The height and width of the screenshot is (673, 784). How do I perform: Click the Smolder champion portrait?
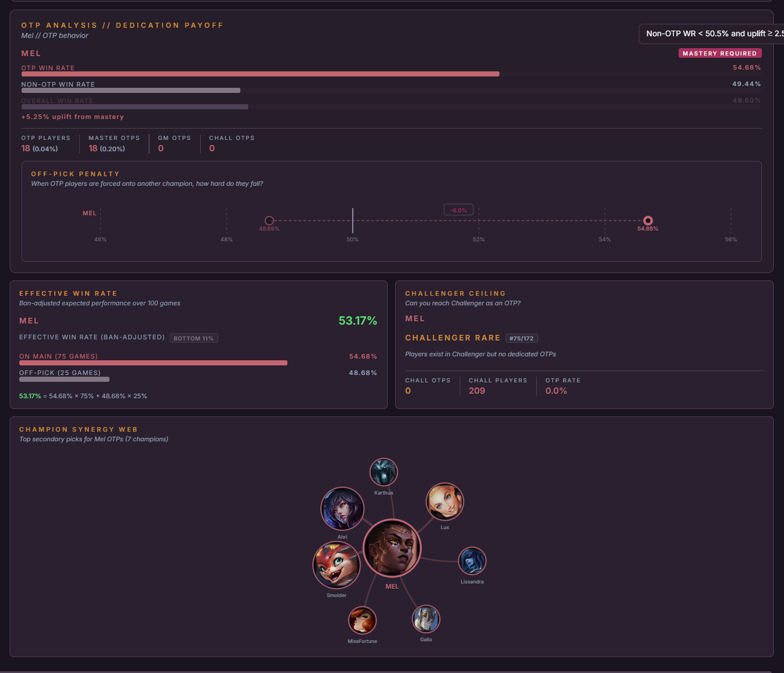[337, 565]
